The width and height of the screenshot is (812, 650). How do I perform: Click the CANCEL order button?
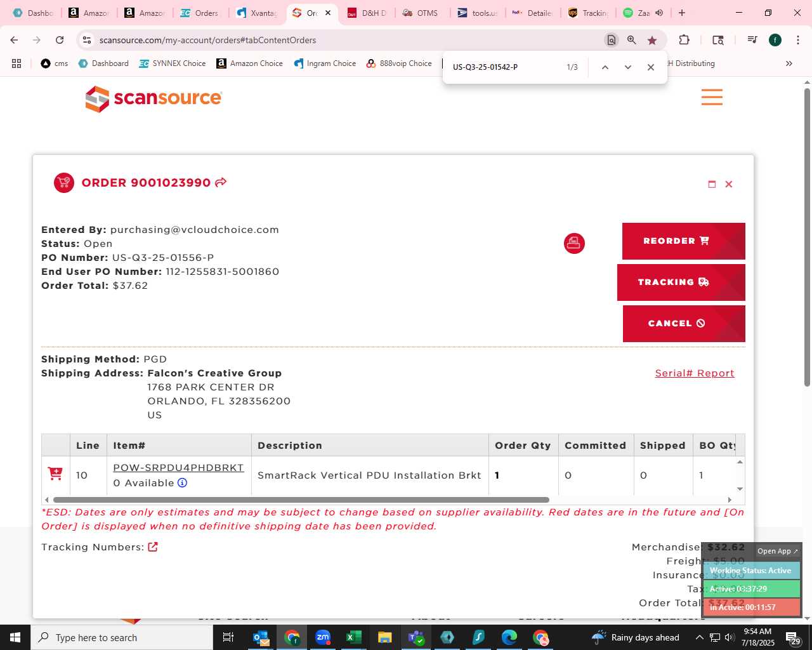pos(684,324)
